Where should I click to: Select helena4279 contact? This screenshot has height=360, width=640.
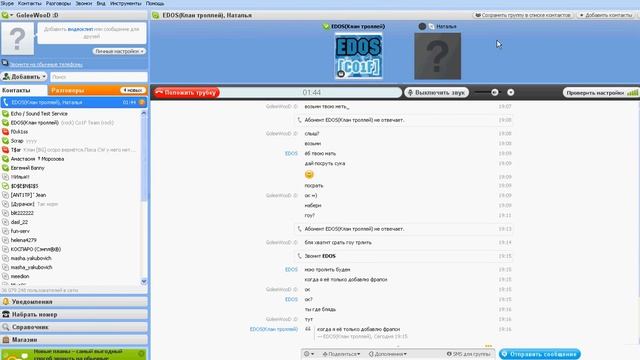pos(23,240)
